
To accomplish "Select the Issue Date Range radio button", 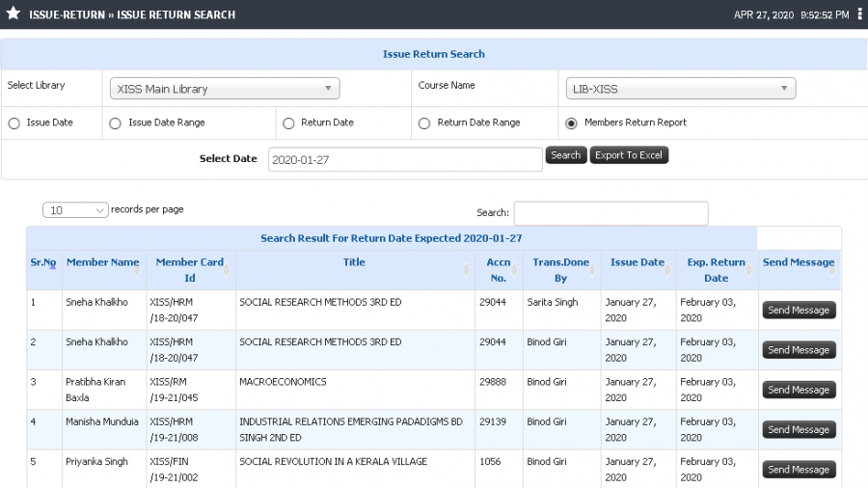I will (115, 123).
